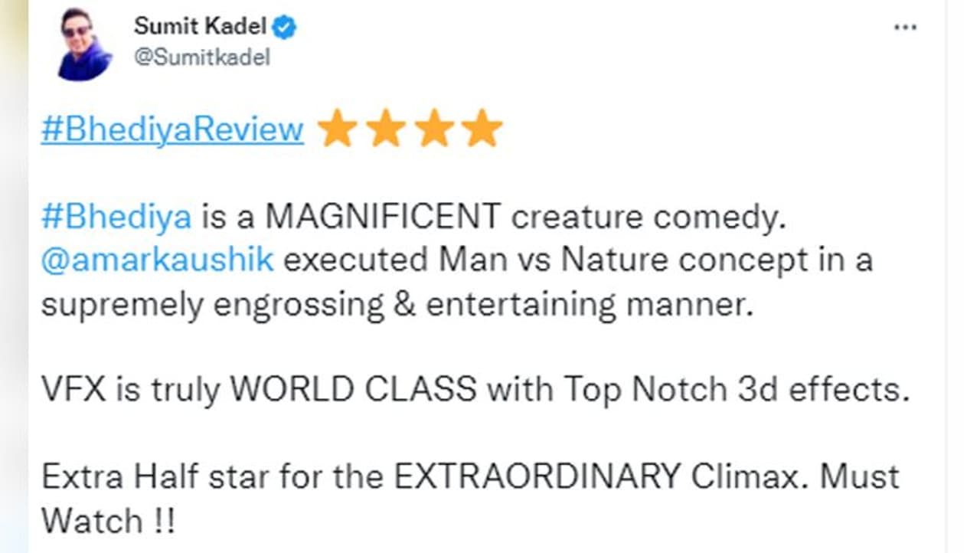Image resolution: width=980 pixels, height=553 pixels.
Task: Click the fourth orange star
Action: click(482, 129)
